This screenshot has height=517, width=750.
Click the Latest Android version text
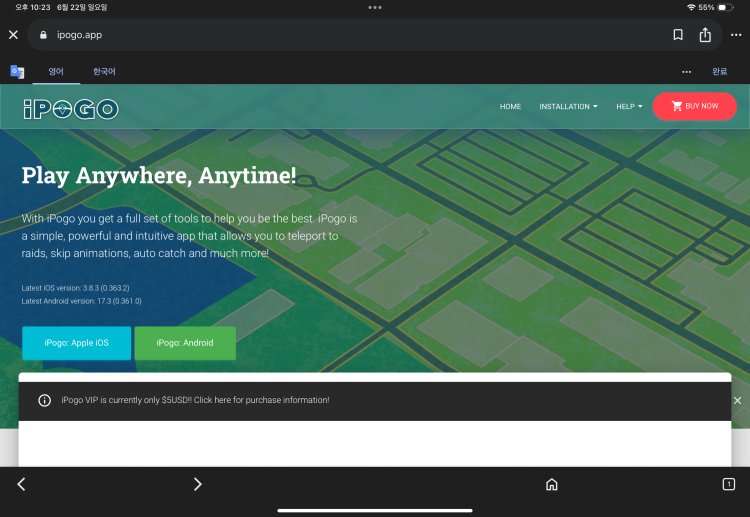point(81,301)
